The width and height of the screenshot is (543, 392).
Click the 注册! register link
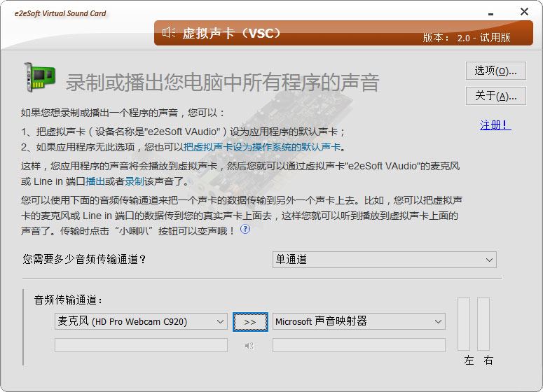(495, 125)
